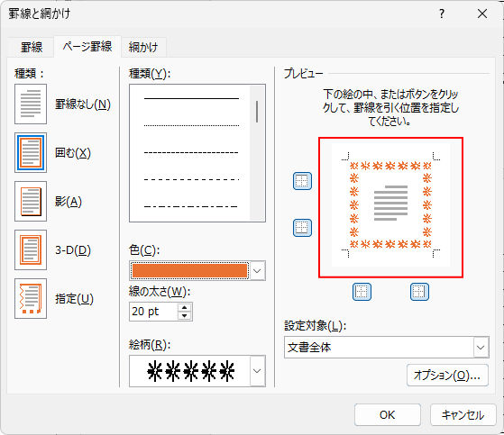Screen dimensions: 504x435
Task: Toggle the left border button below preview
Action: pos(362,292)
